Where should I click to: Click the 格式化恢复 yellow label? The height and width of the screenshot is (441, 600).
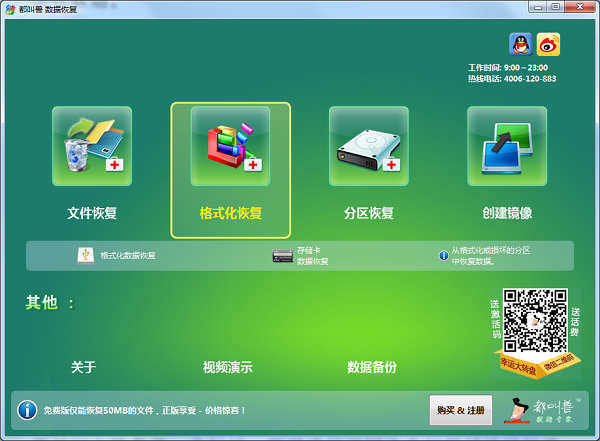pos(230,213)
